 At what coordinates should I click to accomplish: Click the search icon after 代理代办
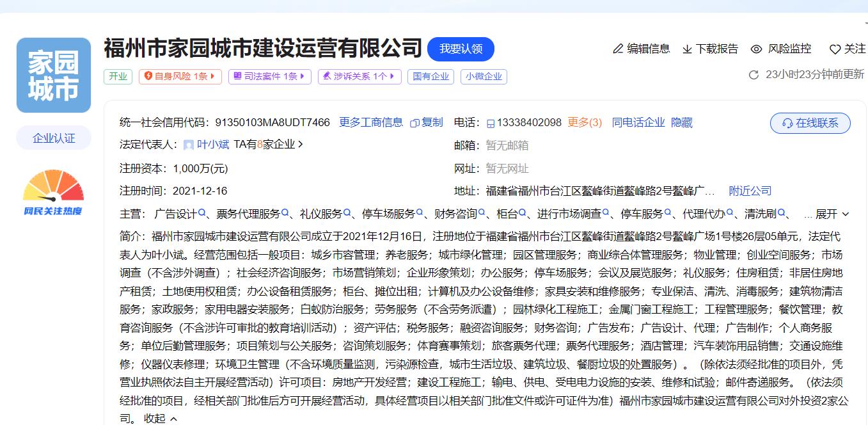[729, 212]
